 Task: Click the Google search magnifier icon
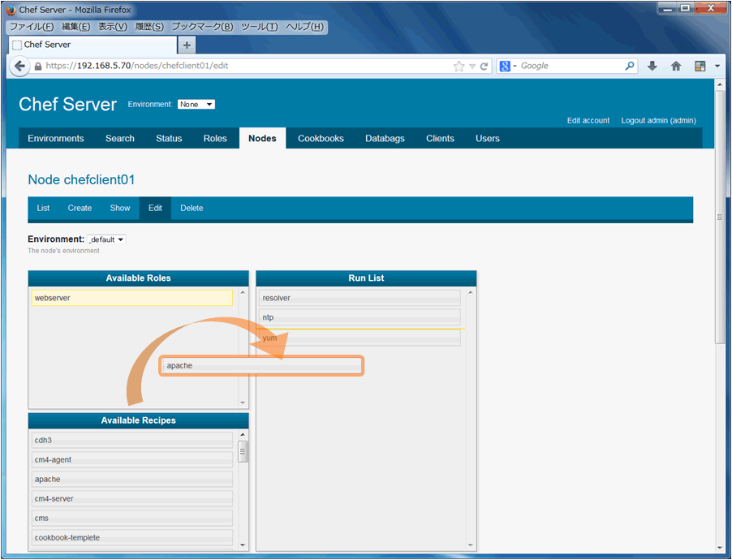(630, 66)
